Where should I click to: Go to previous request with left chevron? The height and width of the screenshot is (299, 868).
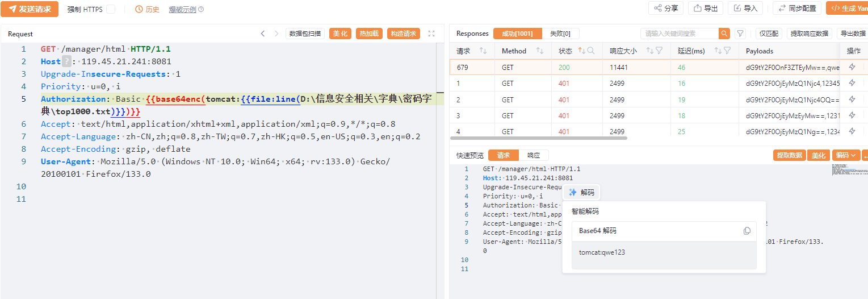[263, 34]
